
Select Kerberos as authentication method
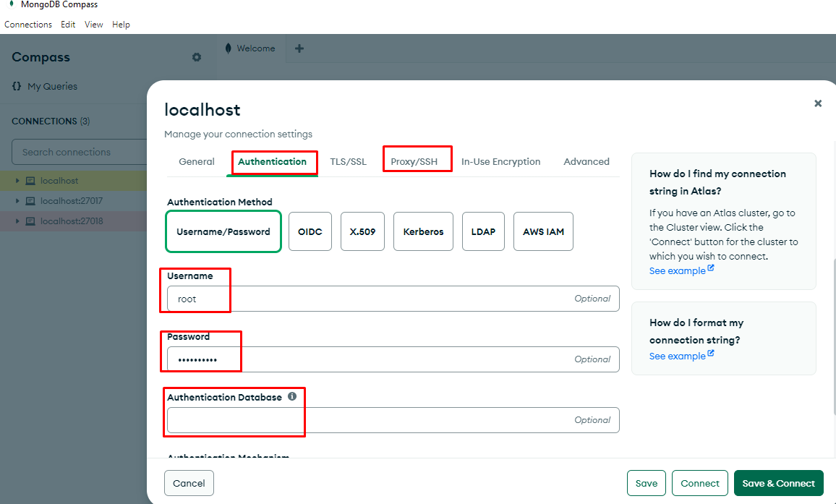pyautogui.click(x=423, y=231)
